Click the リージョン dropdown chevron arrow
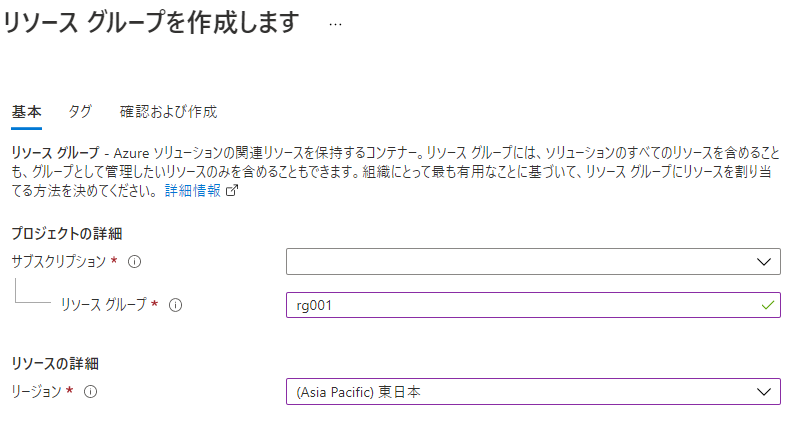This screenshot has width=793, height=432. pyautogui.click(x=765, y=392)
